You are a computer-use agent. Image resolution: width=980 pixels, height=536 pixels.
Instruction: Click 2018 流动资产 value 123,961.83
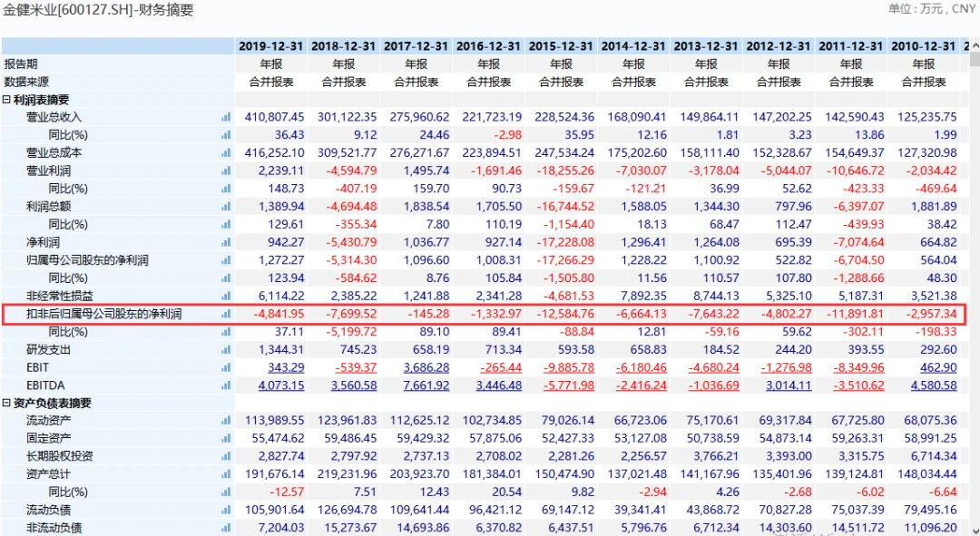(x=347, y=421)
